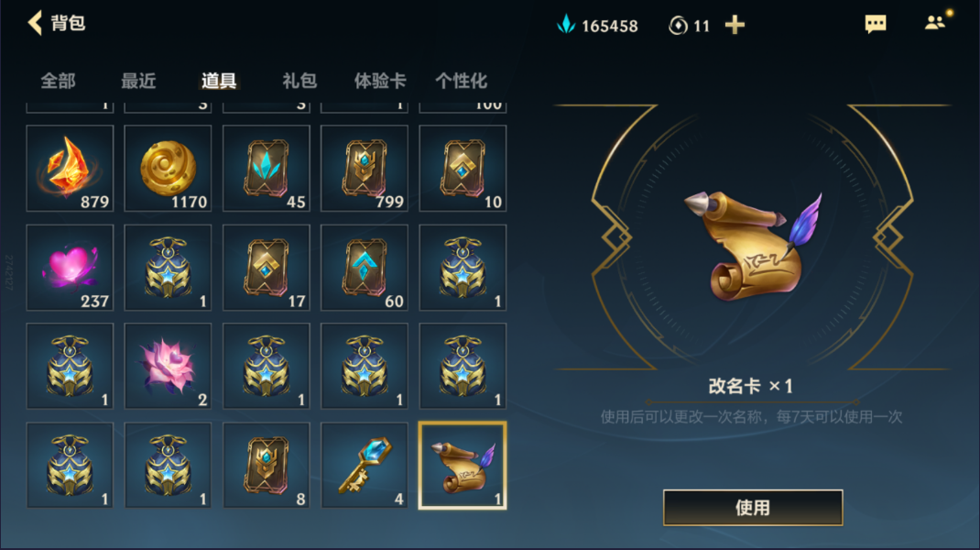This screenshot has height=550, width=980.
Task: Click the 使用 button
Action: pyautogui.click(x=753, y=508)
